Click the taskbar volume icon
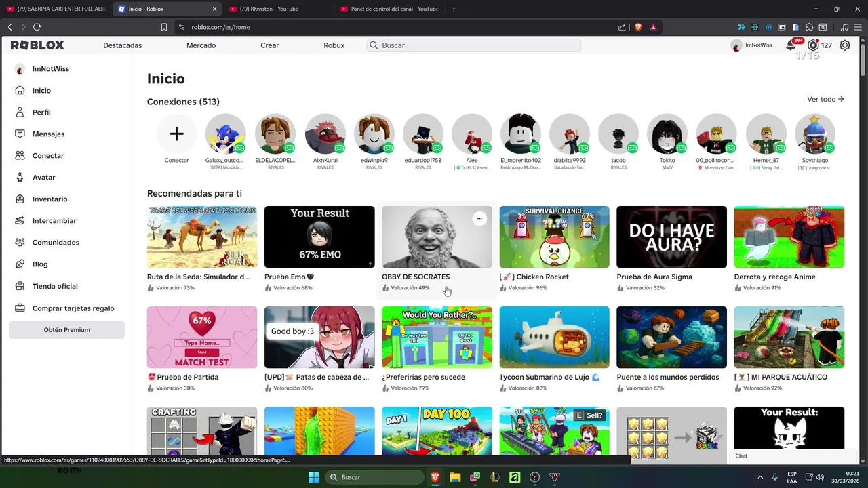The image size is (868, 488). (x=821, y=477)
